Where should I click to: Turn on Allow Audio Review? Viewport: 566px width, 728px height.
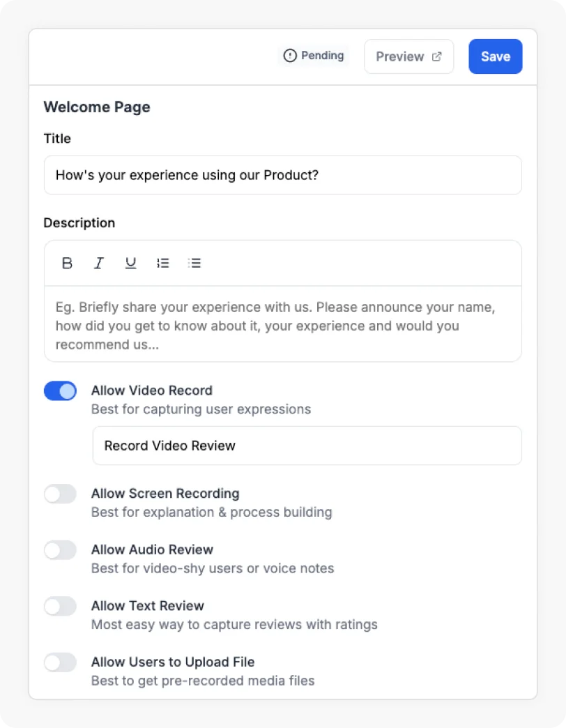click(60, 550)
